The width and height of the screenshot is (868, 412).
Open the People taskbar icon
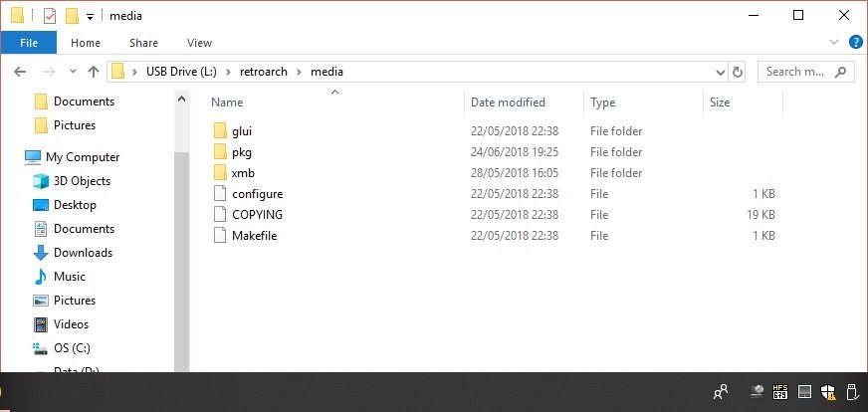(x=721, y=392)
